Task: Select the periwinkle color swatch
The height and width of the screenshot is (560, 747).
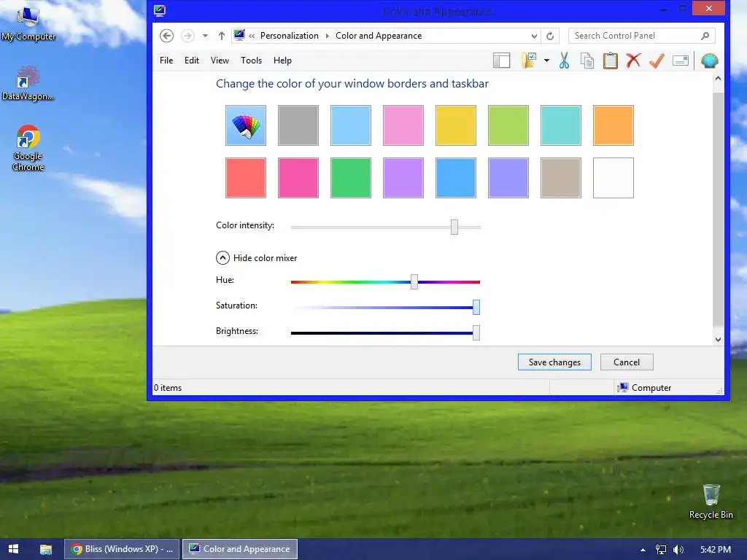Action: pos(508,178)
